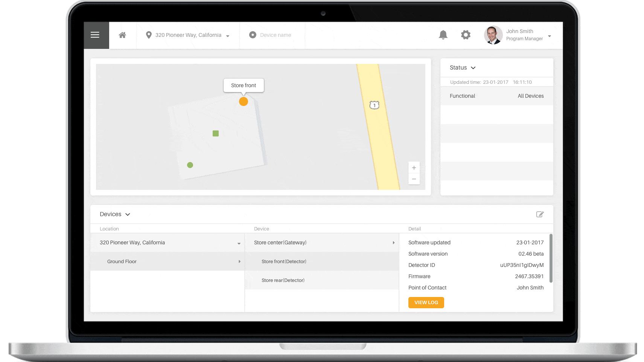The image size is (644, 362).
Task: Go to the home dashboard icon
Action: 122,35
